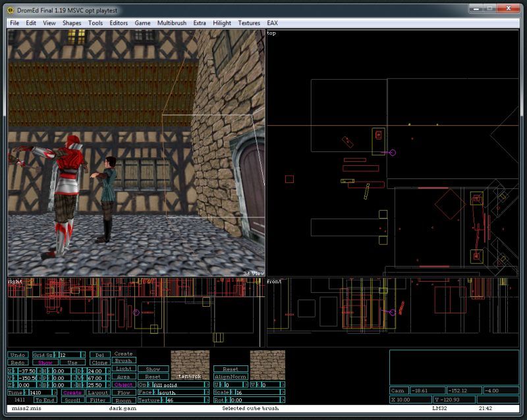Click the Selected cube brush status text
This screenshot has height=420, width=527.
click(x=250, y=408)
